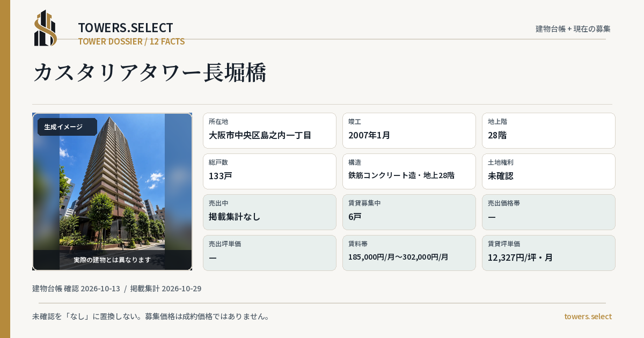644x338 pixels.
Task: Click the 生成イメージ badge on the photo
Action: [x=67, y=127]
